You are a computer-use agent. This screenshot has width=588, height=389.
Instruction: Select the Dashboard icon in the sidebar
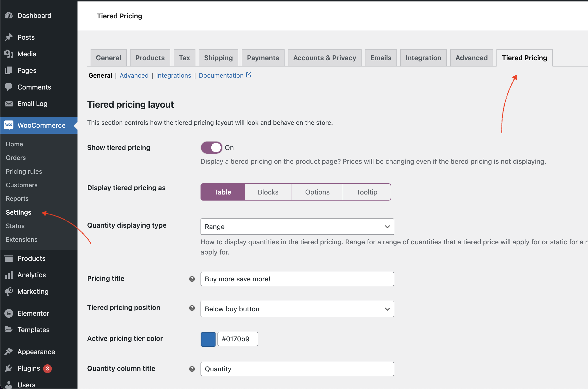(9, 15)
